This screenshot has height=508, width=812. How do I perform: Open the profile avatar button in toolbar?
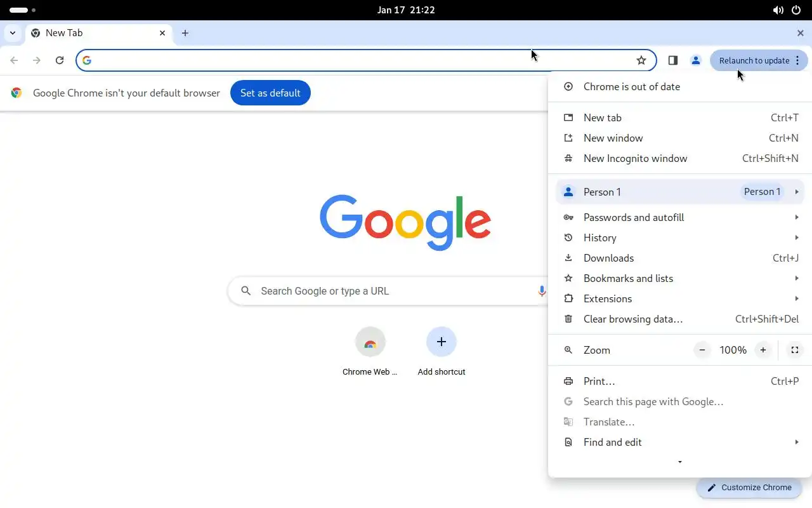[696, 60]
